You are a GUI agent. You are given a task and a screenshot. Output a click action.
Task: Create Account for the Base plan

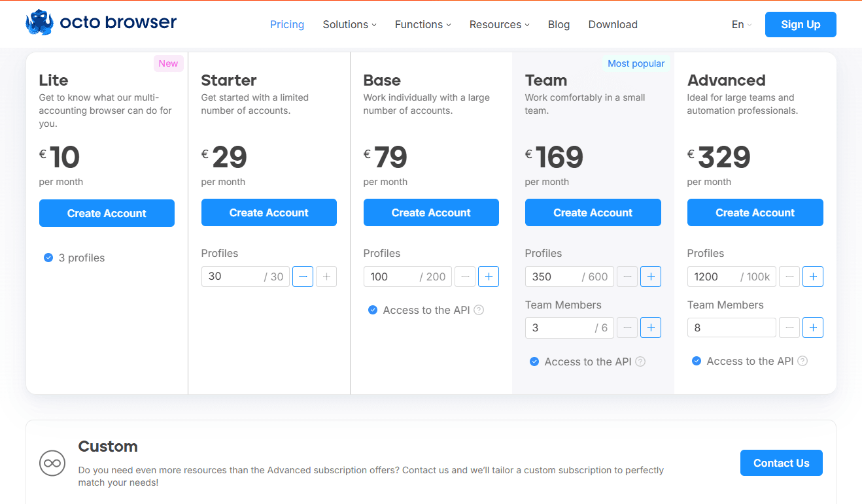click(431, 212)
